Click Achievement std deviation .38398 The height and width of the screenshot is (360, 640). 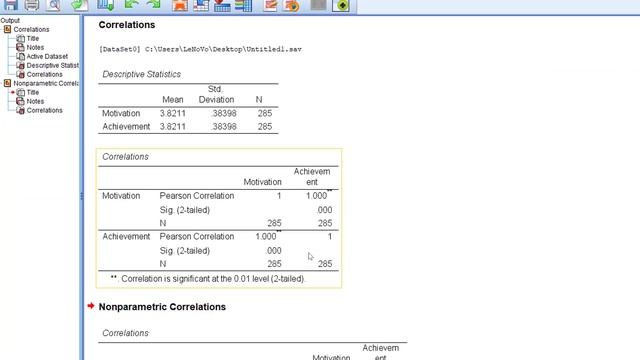(224, 127)
